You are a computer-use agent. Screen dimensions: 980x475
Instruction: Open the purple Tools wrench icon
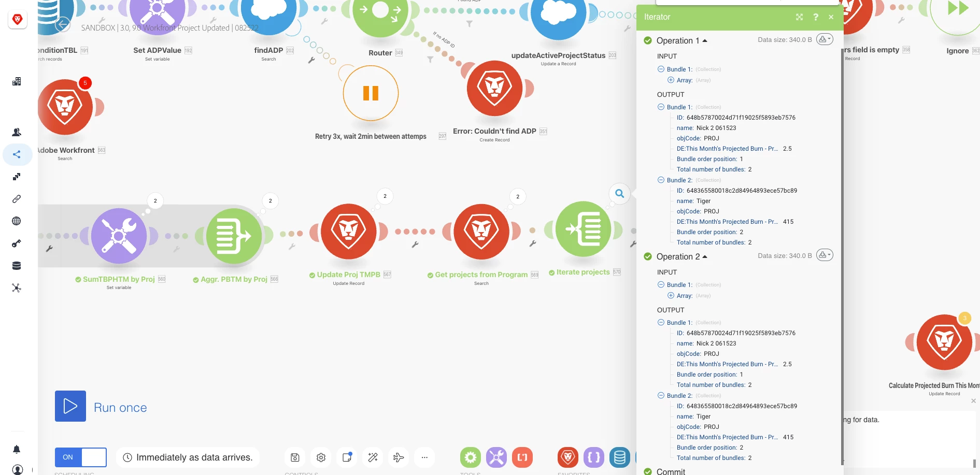(x=496, y=457)
